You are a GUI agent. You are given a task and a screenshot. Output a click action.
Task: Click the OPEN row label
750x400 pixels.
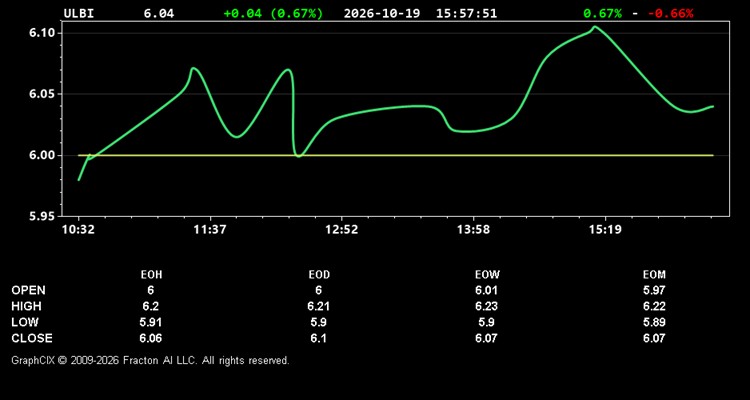(29, 290)
